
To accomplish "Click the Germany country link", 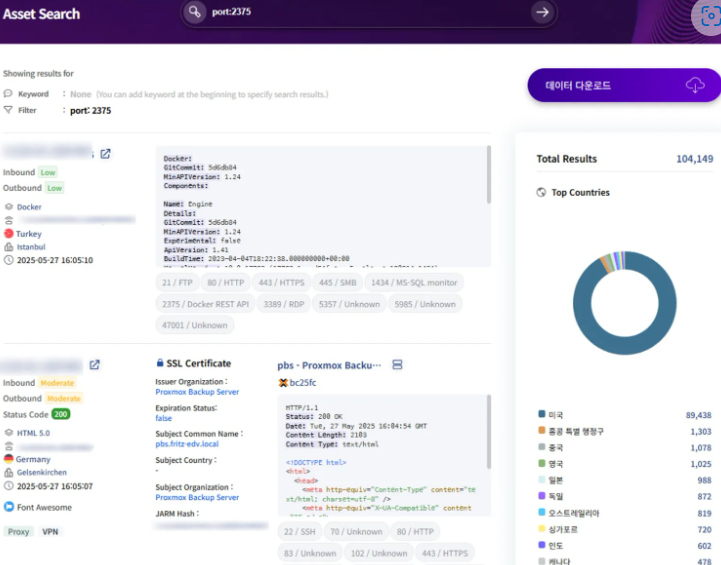I will pos(33,459).
